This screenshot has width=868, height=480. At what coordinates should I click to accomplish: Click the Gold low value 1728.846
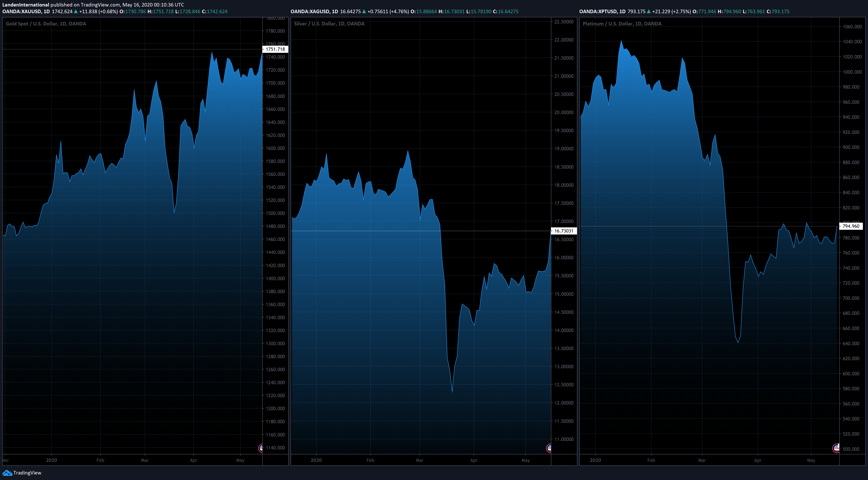tap(190, 11)
